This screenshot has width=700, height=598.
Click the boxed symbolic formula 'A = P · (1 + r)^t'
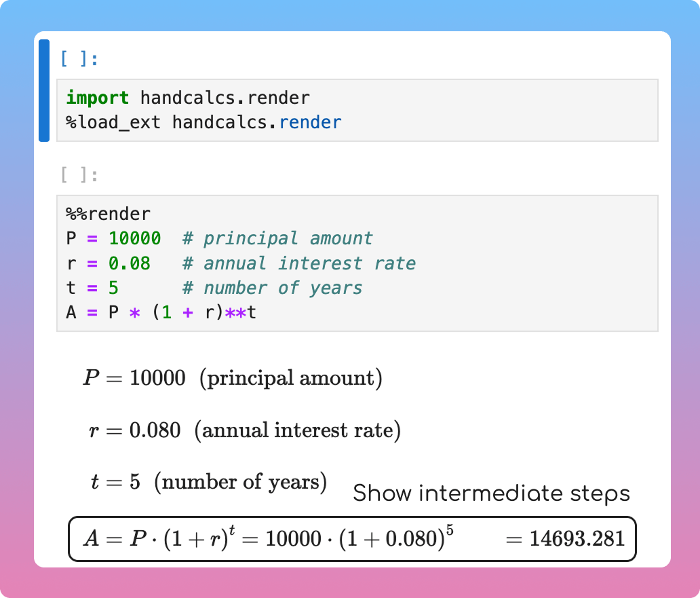point(162,539)
